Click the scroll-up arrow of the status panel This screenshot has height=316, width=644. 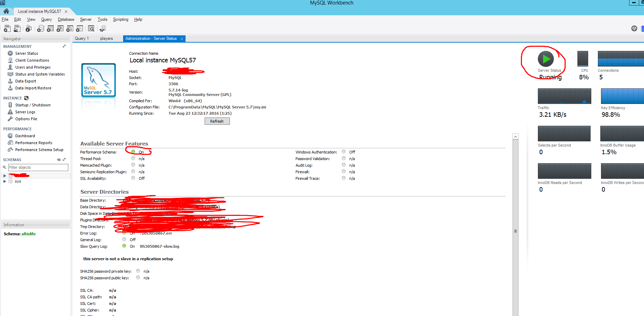click(x=515, y=137)
